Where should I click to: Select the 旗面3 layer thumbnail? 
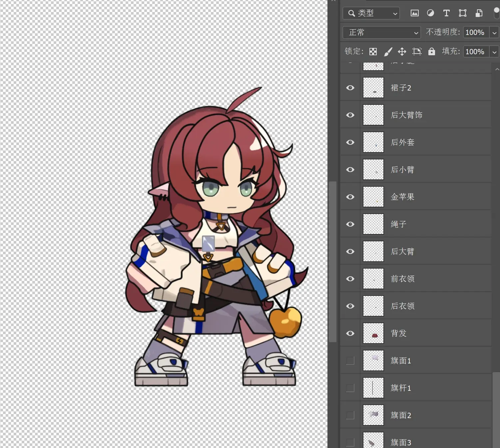pos(373,440)
